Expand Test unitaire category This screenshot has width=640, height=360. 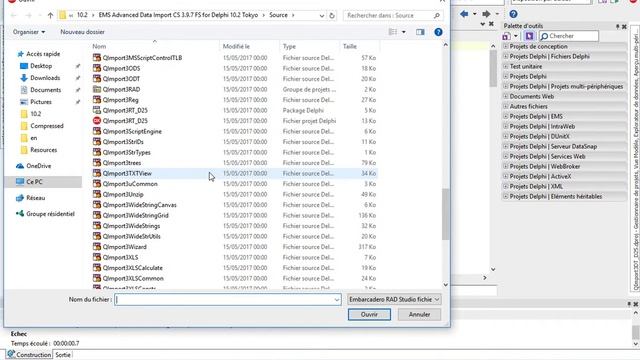tap(506, 66)
